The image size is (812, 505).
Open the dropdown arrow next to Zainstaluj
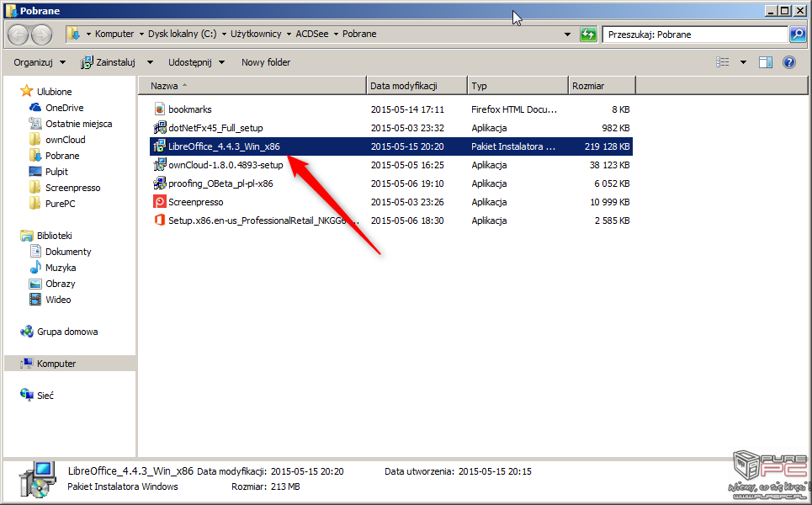150,62
